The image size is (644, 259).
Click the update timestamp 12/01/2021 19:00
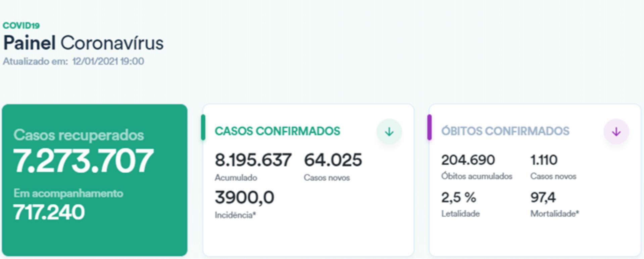[108, 61]
